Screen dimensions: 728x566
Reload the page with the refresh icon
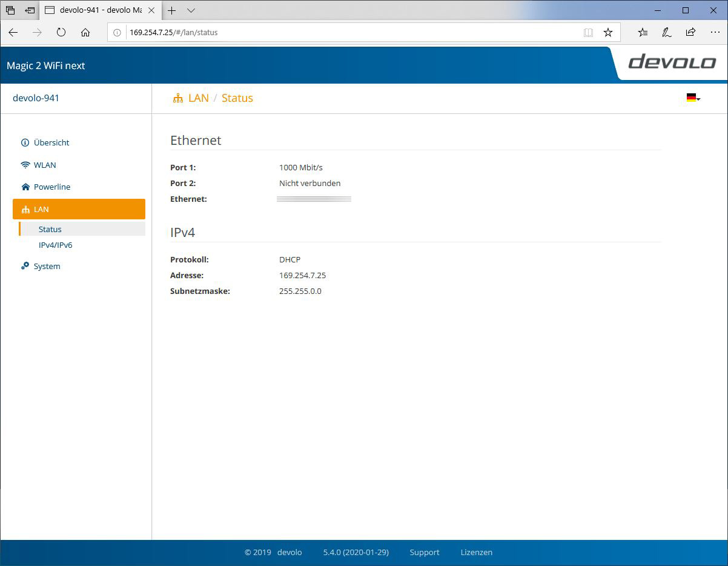click(61, 33)
